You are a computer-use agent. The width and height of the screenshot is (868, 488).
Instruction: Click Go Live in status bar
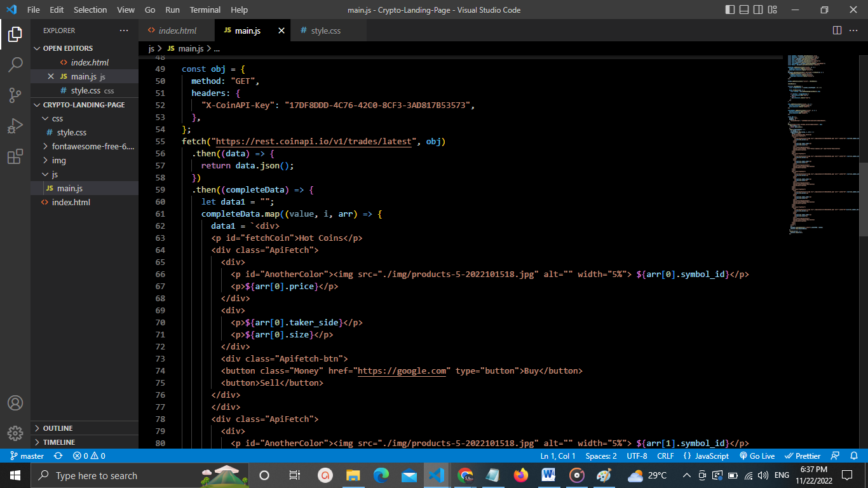coord(757,456)
